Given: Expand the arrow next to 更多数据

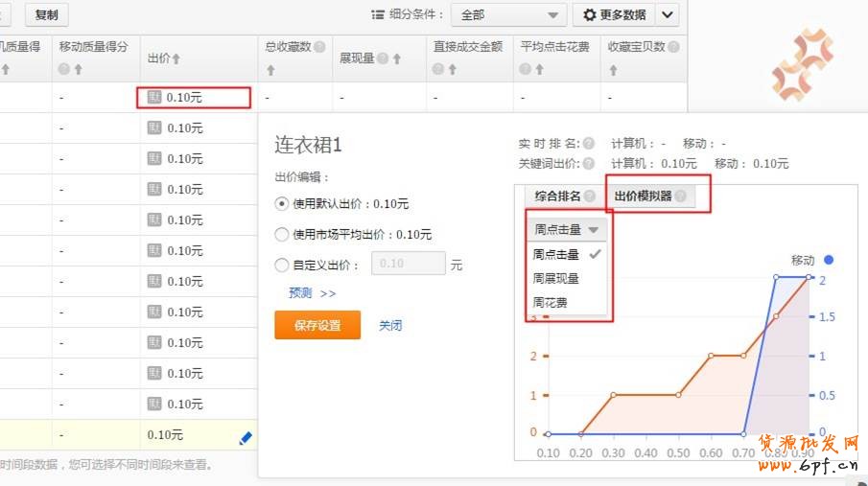Looking at the screenshot, I should click(x=669, y=15).
